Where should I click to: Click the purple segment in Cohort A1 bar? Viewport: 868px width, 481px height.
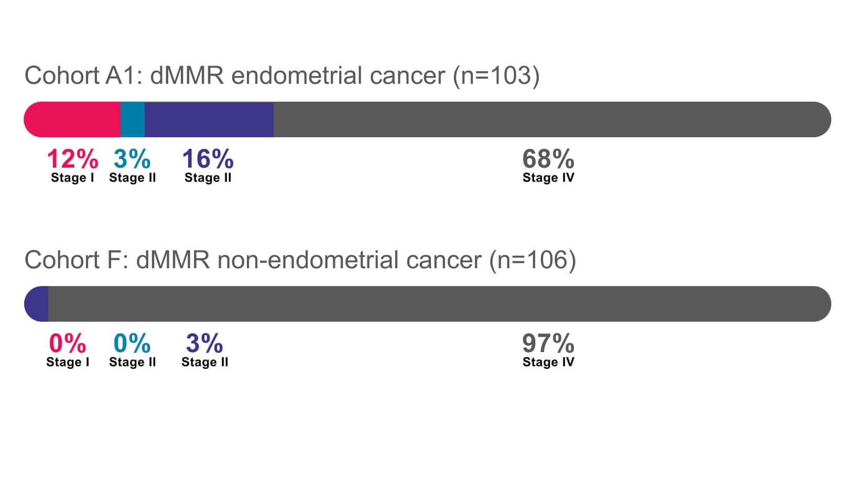point(209,119)
